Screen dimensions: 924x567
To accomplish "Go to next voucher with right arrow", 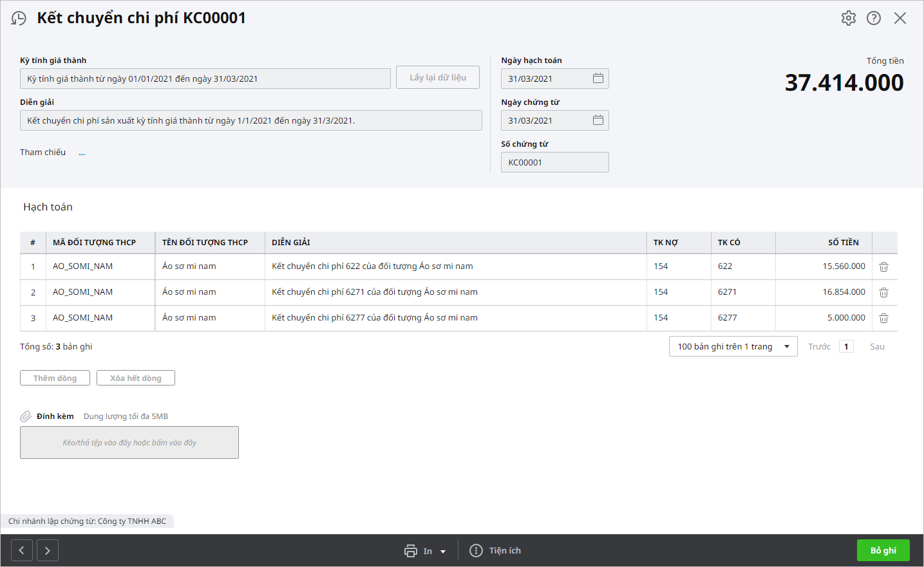I will pyautogui.click(x=48, y=551).
